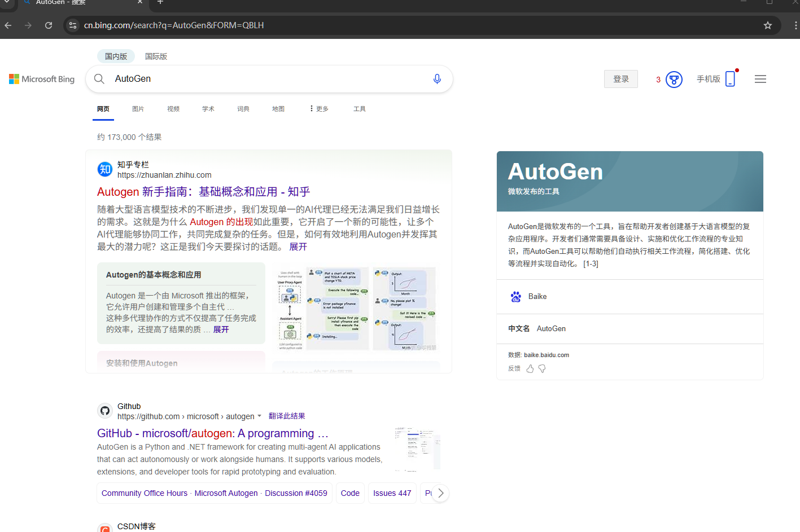This screenshot has height=532, width=800.
Task: Expand the 更多 search categories menu
Action: (x=319, y=109)
